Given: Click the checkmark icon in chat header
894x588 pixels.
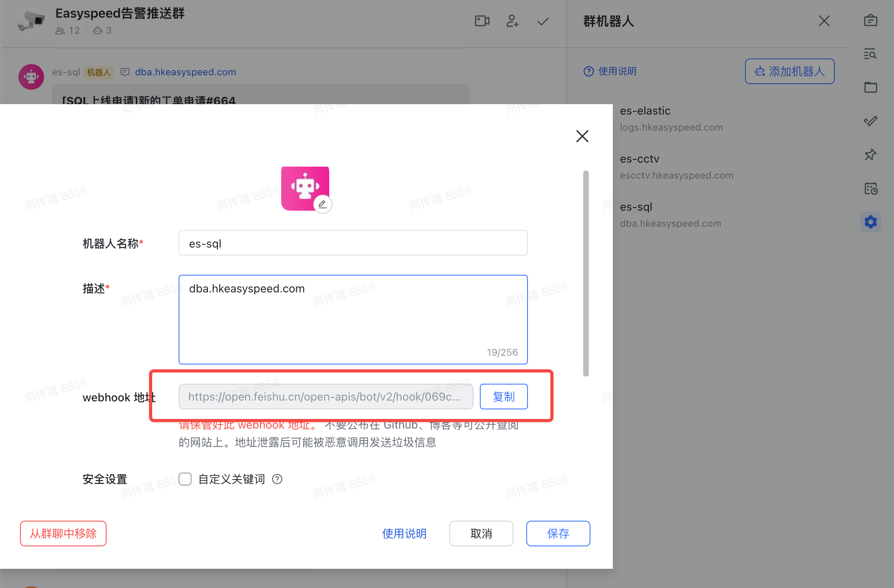Looking at the screenshot, I should tap(543, 21).
